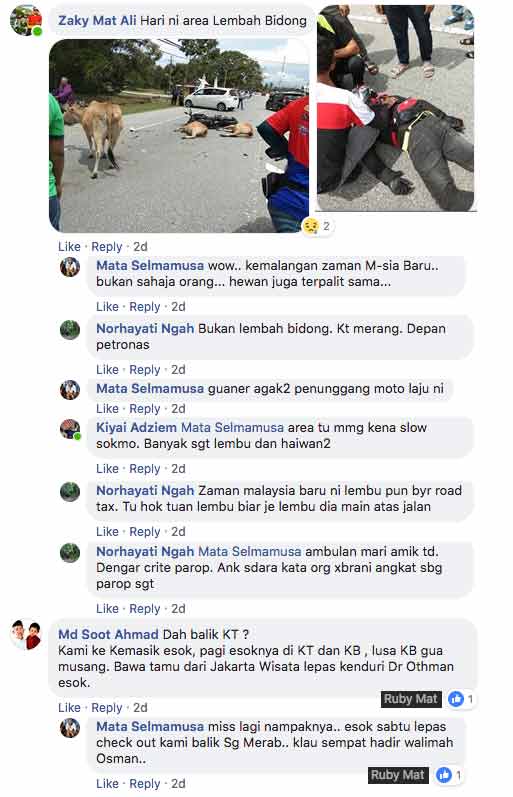Like Zaky Mat Ali's photo comment
Screen dimensions: 513x797
(69, 247)
